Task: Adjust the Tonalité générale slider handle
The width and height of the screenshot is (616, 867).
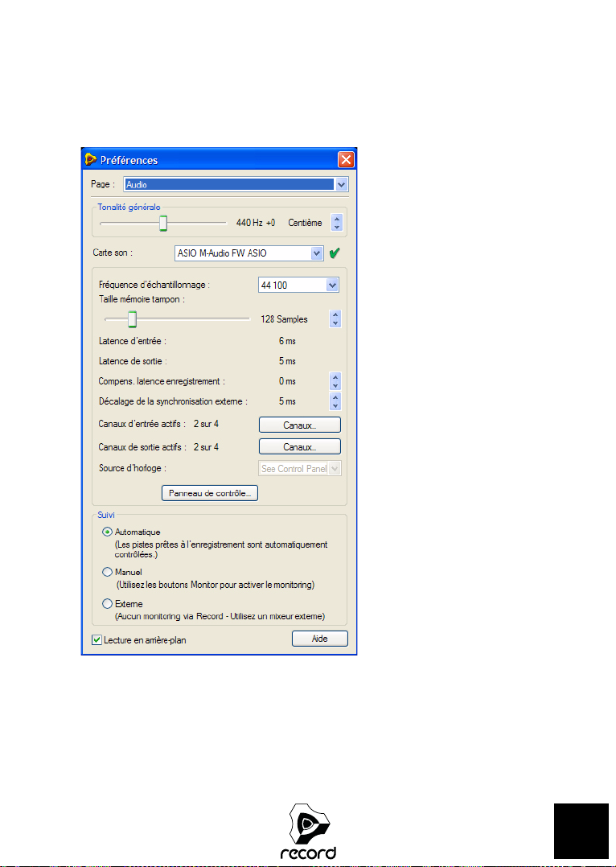Action: pos(163,224)
